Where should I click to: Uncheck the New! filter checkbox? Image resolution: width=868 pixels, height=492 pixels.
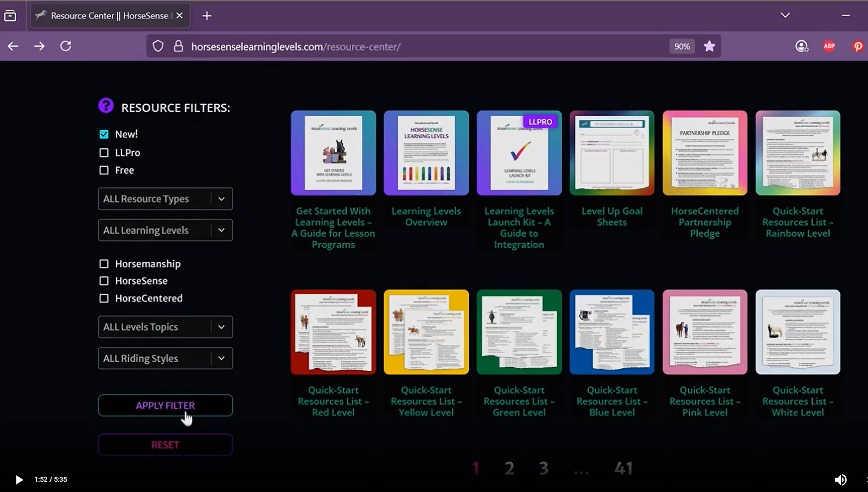click(104, 134)
